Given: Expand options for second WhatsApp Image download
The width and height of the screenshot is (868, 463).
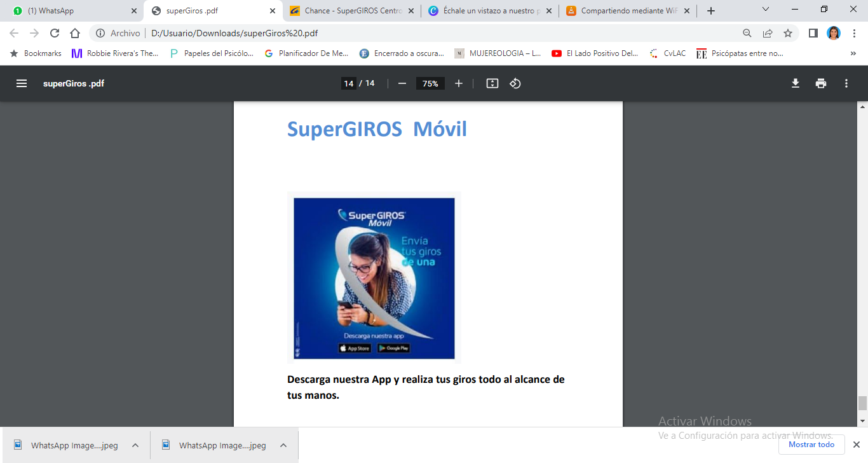Looking at the screenshot, I should 283,445.
